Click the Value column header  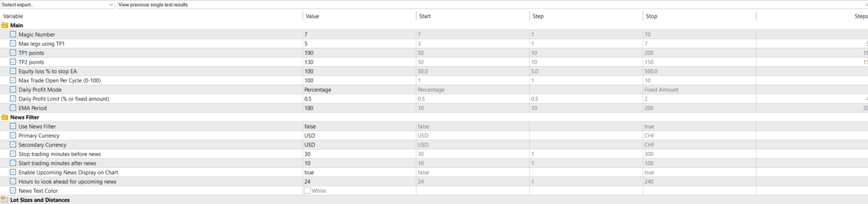(x=312, y=16)
